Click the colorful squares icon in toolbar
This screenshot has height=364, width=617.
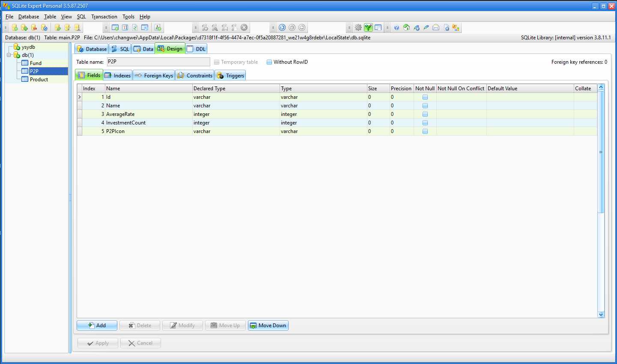pos(456,27)
